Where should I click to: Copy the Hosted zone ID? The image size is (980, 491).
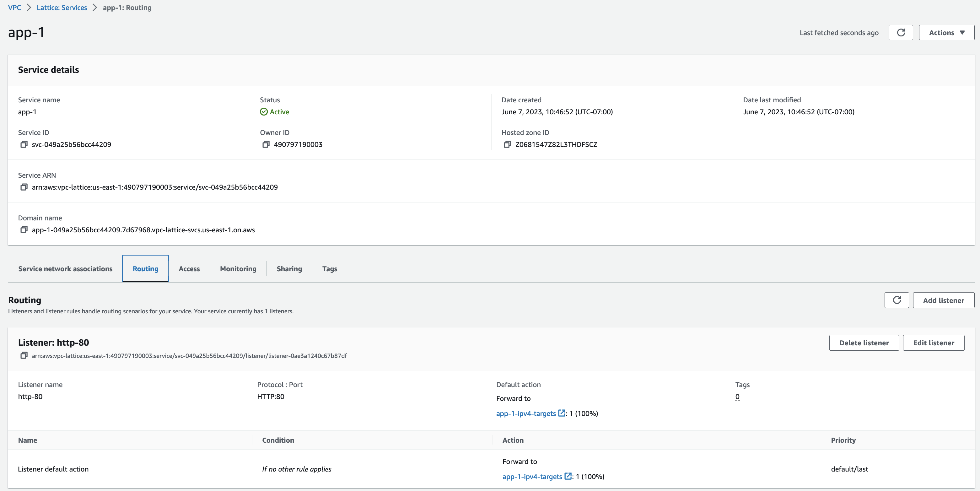click(507, 144)
